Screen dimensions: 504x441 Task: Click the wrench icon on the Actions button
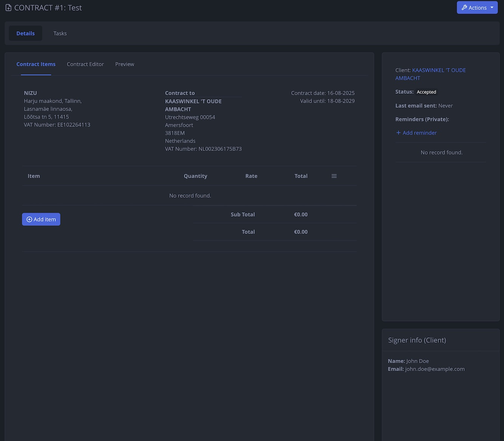point(464,7)
